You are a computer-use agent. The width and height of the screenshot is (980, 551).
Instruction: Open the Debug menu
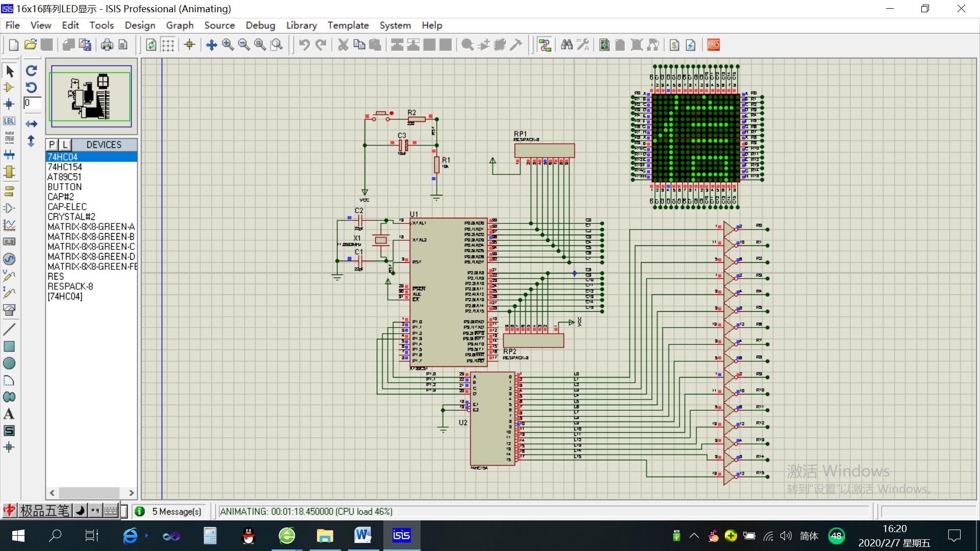point(260,25)
